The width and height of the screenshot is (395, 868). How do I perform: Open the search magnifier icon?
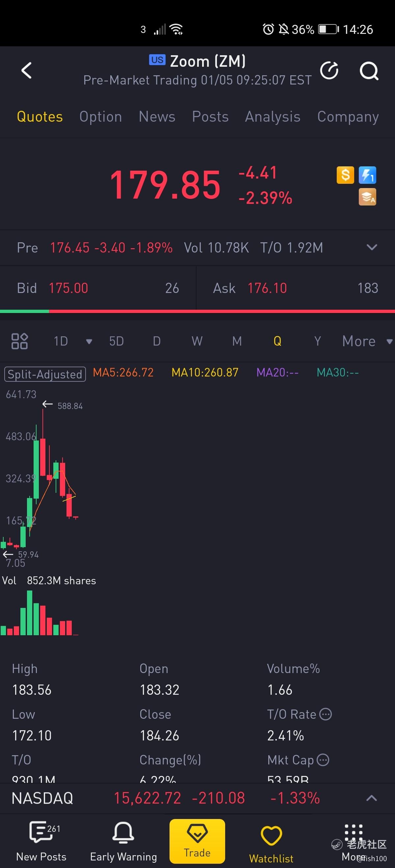(369, 70)
